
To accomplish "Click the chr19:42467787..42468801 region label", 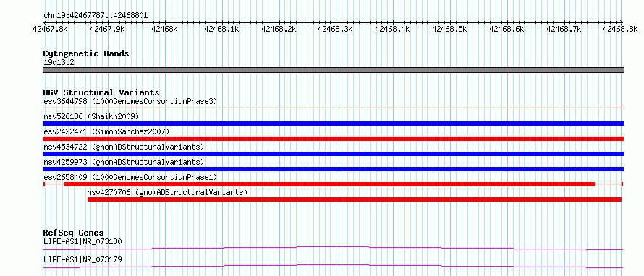I will tap(96, 16).
